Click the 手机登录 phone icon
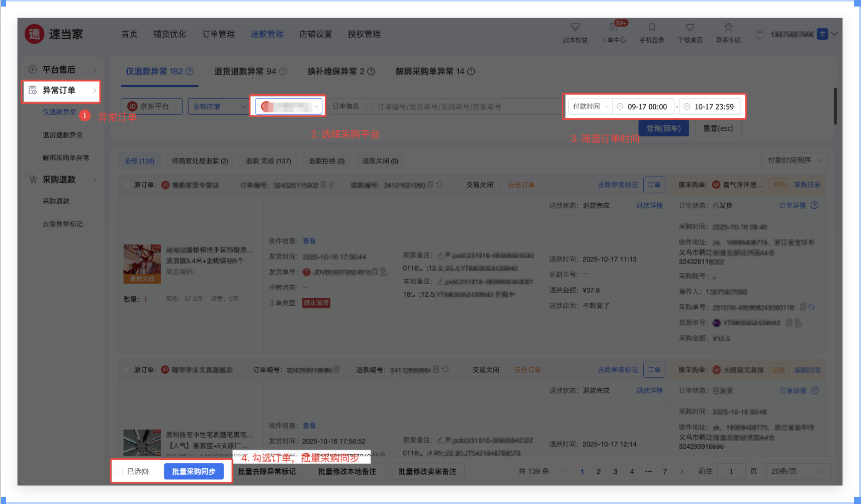Screen dimensions: 861x504 [x=652, y=27]
